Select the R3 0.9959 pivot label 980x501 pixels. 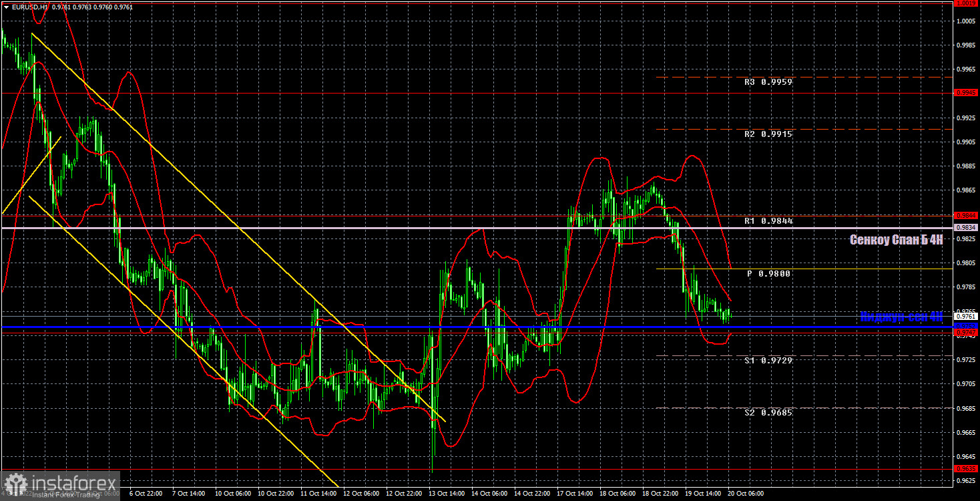point(768,83)
